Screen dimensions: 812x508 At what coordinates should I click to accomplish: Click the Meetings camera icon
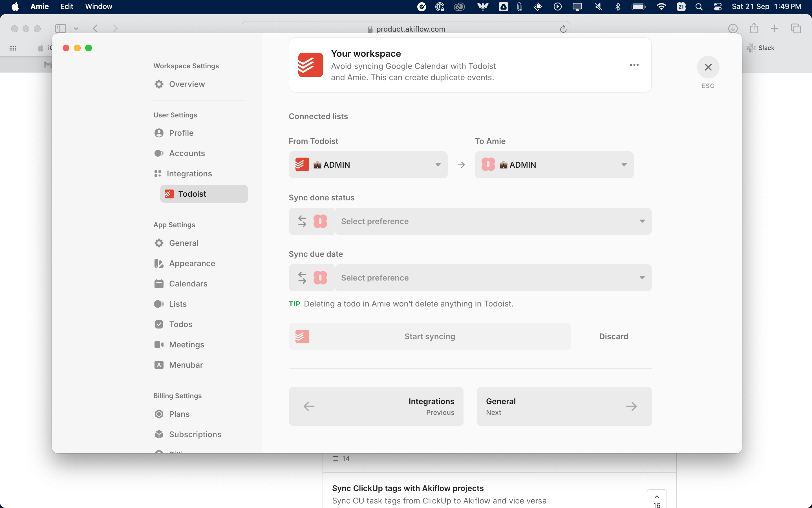pos(159,345)
